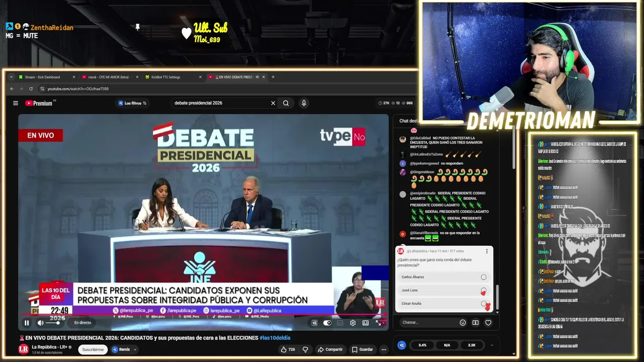Click the 'Chatear...' chat input
Screen dimensions: 644x362
click(x=428, y=323)
